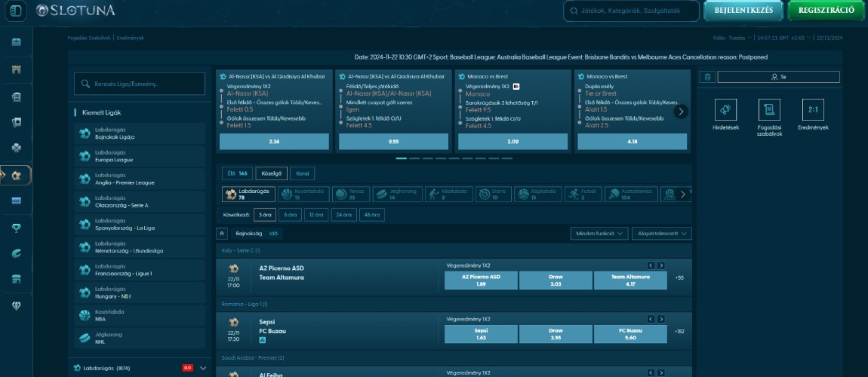Screen dimensions: 868x377
Task: Open the clover icon in left sidebar
Action: 16,148
